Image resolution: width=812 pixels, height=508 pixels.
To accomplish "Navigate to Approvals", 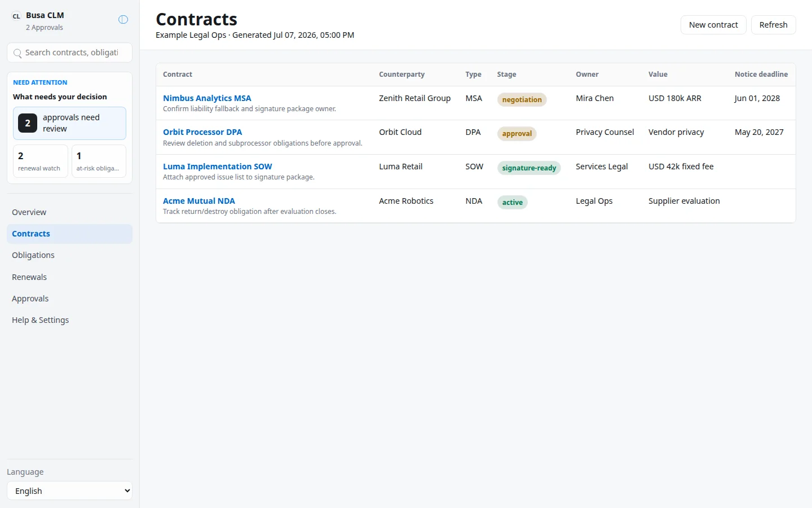I will [x=70, y=299].
